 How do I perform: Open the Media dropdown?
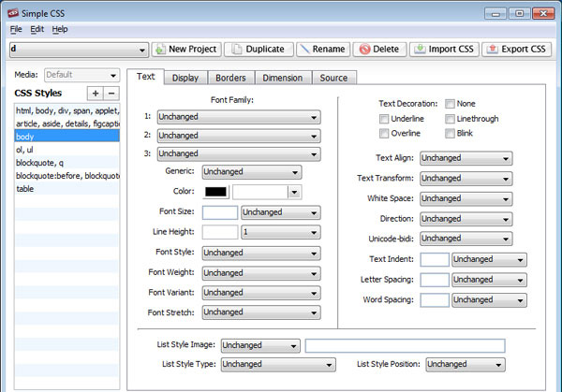(82, 75)
